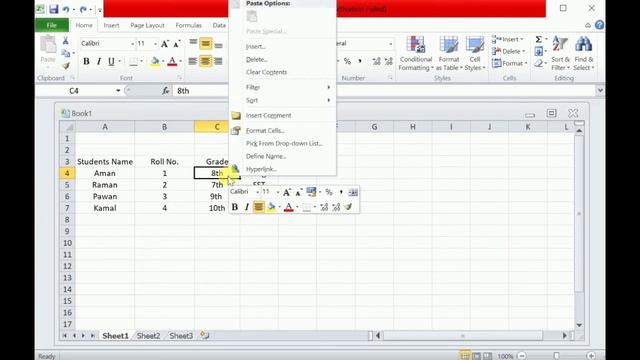This screenshot has width=640, height=360.
Task: Switch to the Page Layout tab
Action: pyautogui.click(x=147, y=25)
